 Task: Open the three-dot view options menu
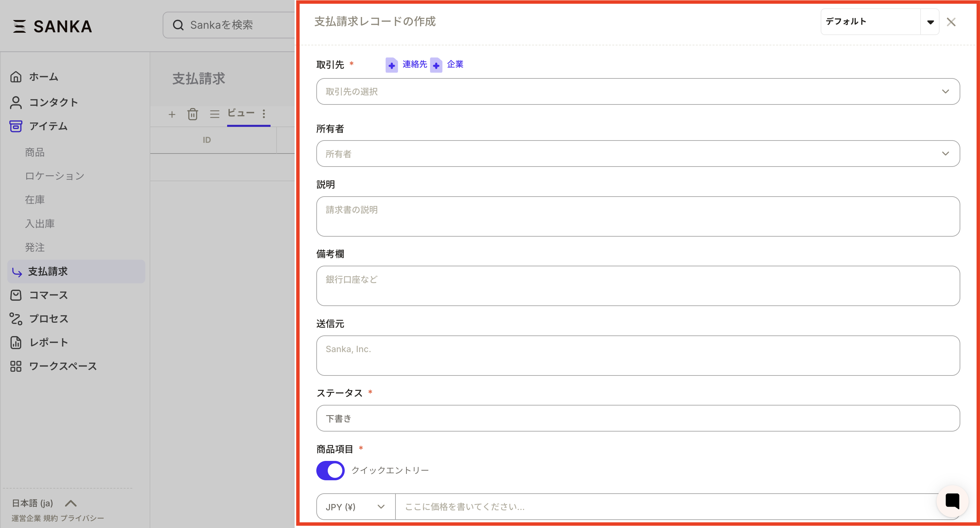(x=264, y=114)
